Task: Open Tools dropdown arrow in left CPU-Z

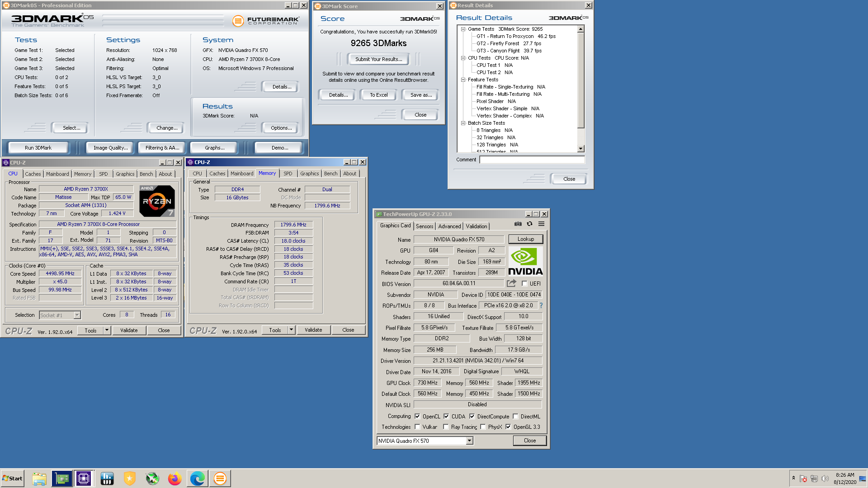Action: click(x=107, y=331)
